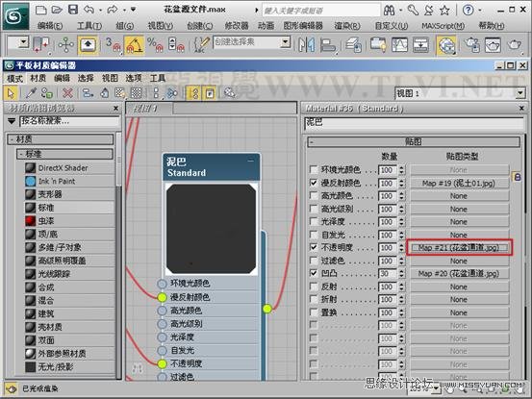The width and height of the screenshot is (532, 399).
Task: Open the 创建选择集 dropdown arrow
Action: (286, 42)
